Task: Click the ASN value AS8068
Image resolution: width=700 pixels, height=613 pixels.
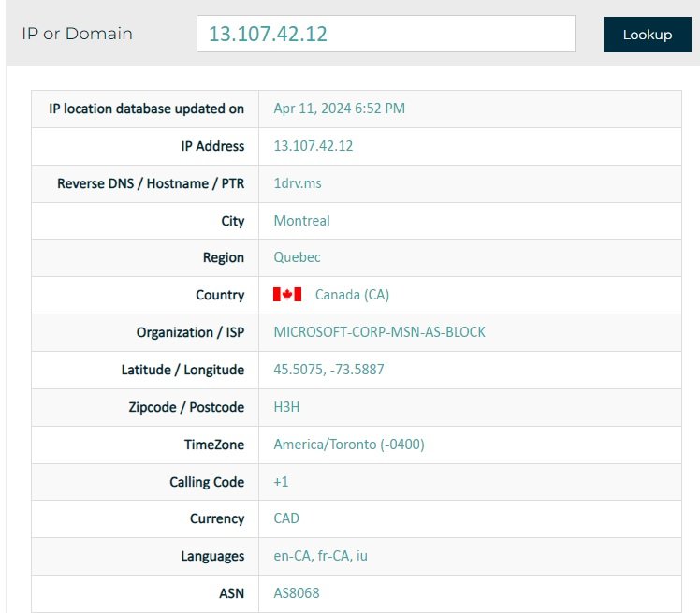Action: [x=297, y=593]
